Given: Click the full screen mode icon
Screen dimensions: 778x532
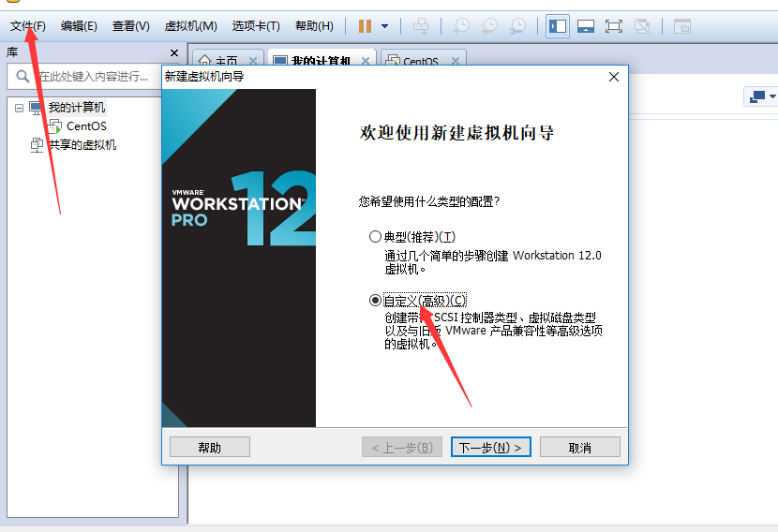Looking at the screenshot, I should click(x=614, y=26).
